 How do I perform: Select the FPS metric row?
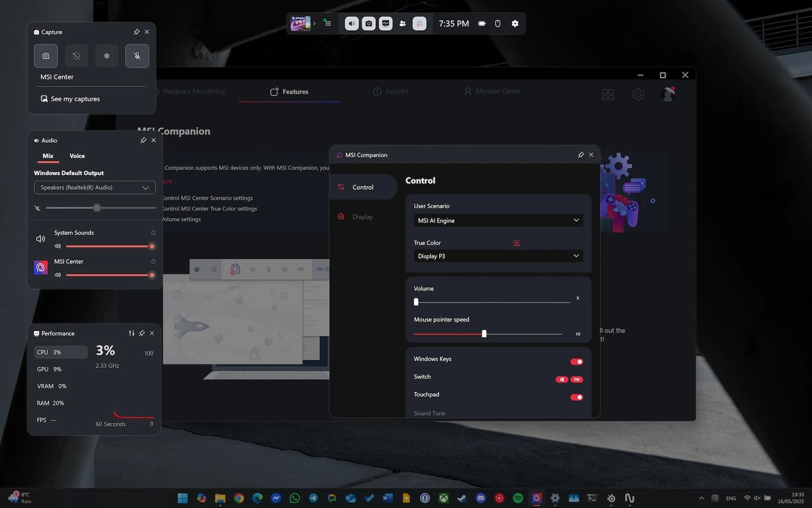(61, 420)
